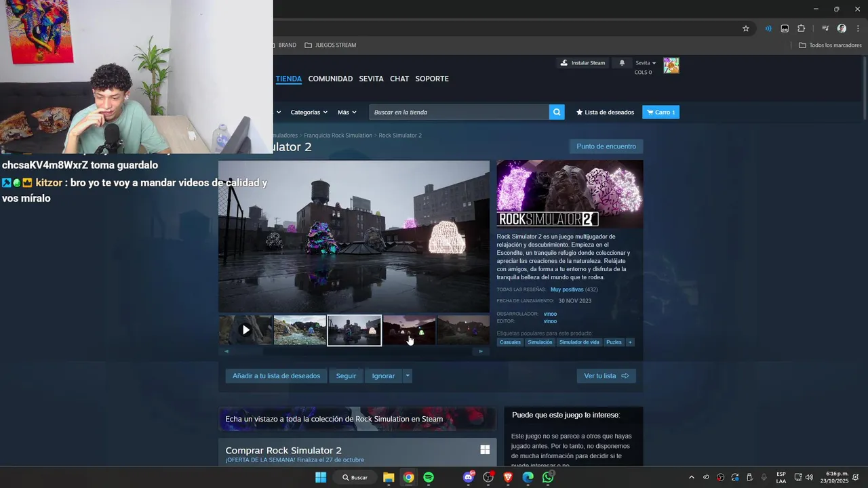Open the Chrome three-dot menu
868x488 pixels.
[x=858, y=28]
